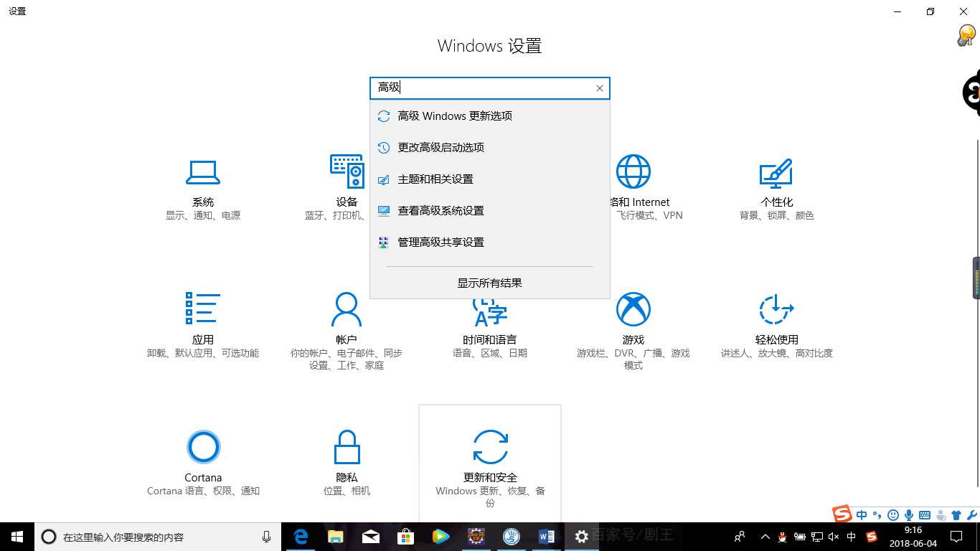Open the 更新和安全 settings category
980x551 pixels.
point(490,463)
